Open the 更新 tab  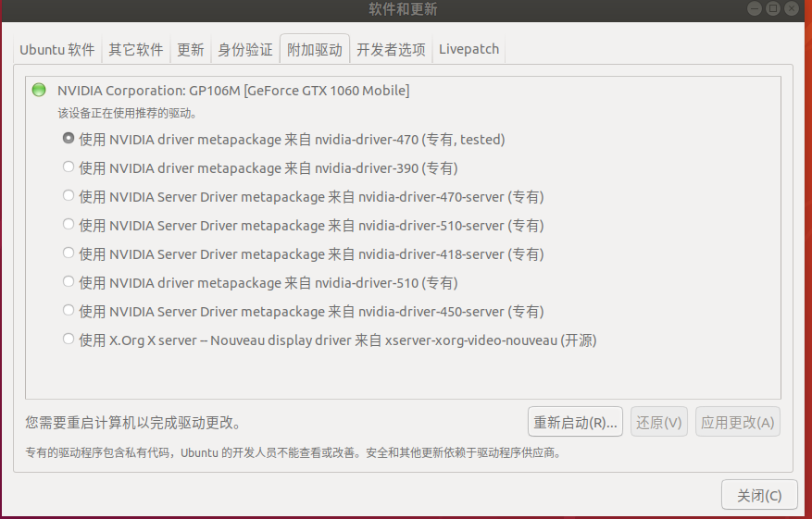pos(190,50)
